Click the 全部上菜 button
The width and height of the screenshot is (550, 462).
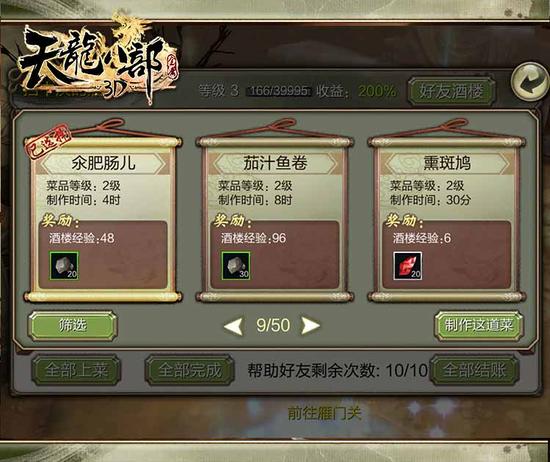(76, 370)
